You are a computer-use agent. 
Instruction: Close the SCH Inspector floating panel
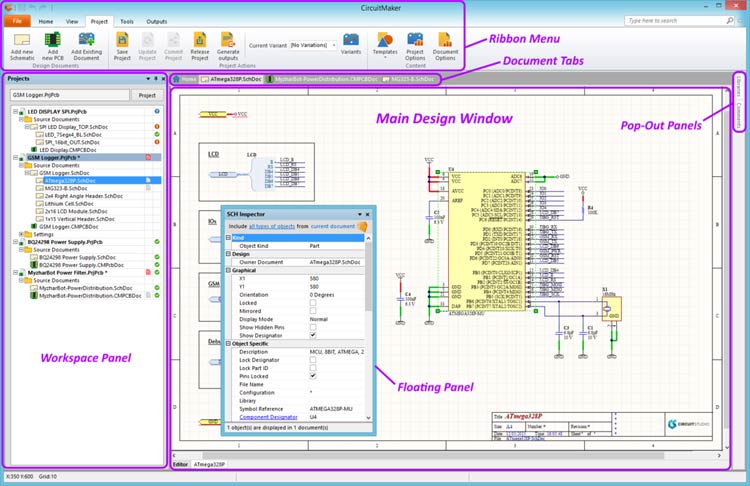click(367, 214)
